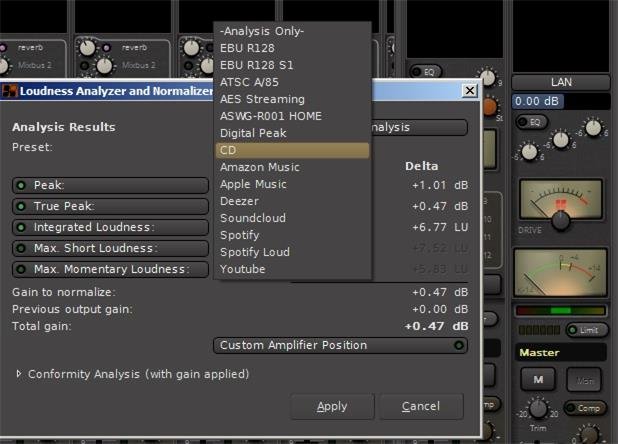Click the Previous output gain +0.00 dB value
The width and height of the screenshot is (618, 444).
[440, 309]
